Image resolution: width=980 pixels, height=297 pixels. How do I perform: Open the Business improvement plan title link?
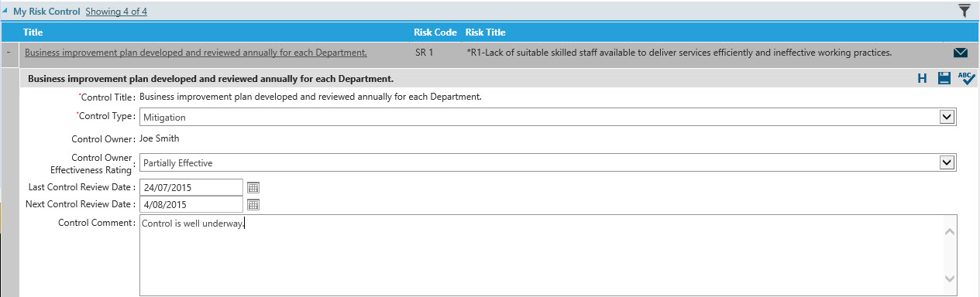tap(196, 53)
